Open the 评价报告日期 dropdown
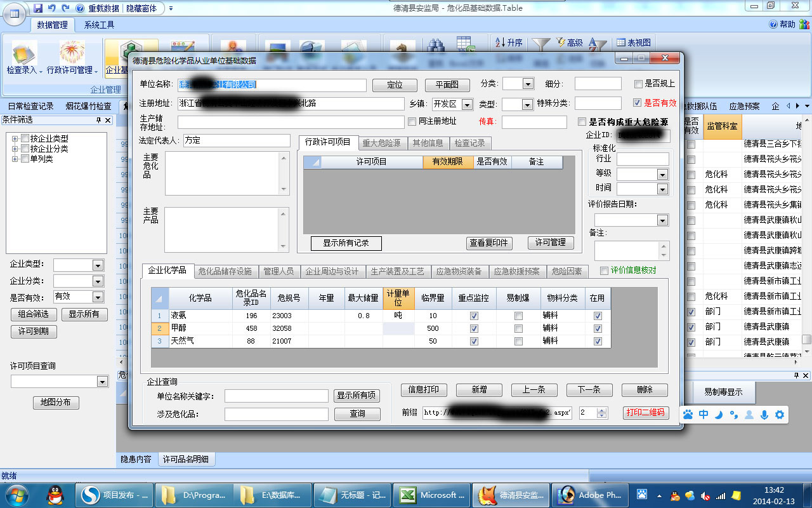 pyautogui.click(x=662, y=220)
